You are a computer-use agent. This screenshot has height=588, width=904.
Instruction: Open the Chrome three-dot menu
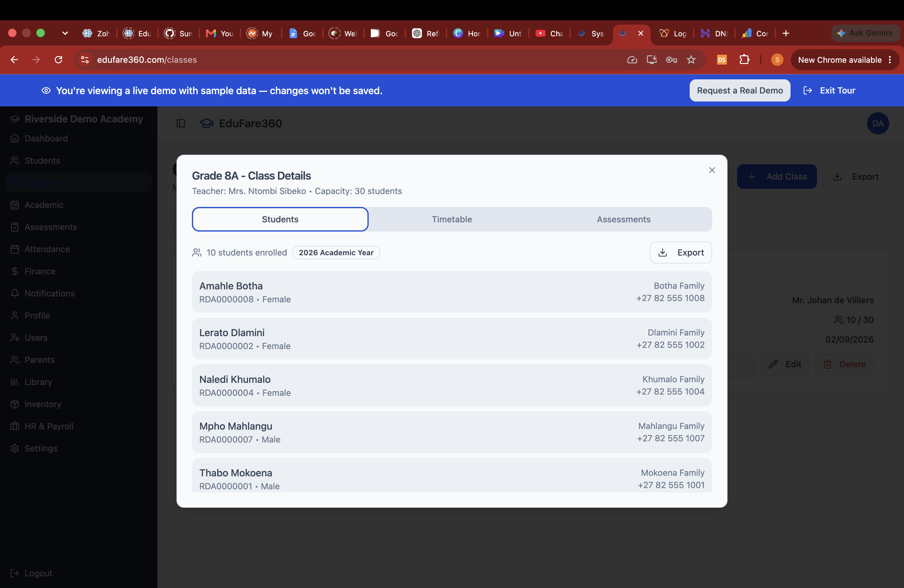[x=890, y=60]
